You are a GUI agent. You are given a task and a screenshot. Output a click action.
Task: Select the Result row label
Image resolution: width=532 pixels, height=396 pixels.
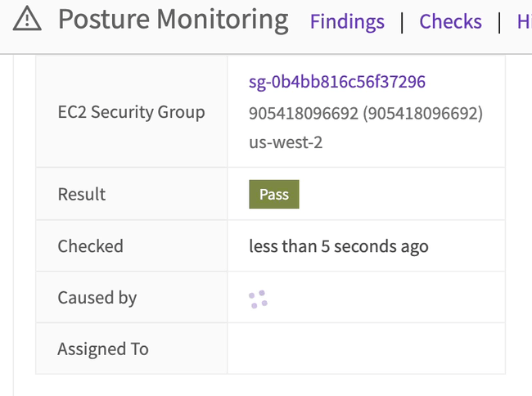pos(82,195)
